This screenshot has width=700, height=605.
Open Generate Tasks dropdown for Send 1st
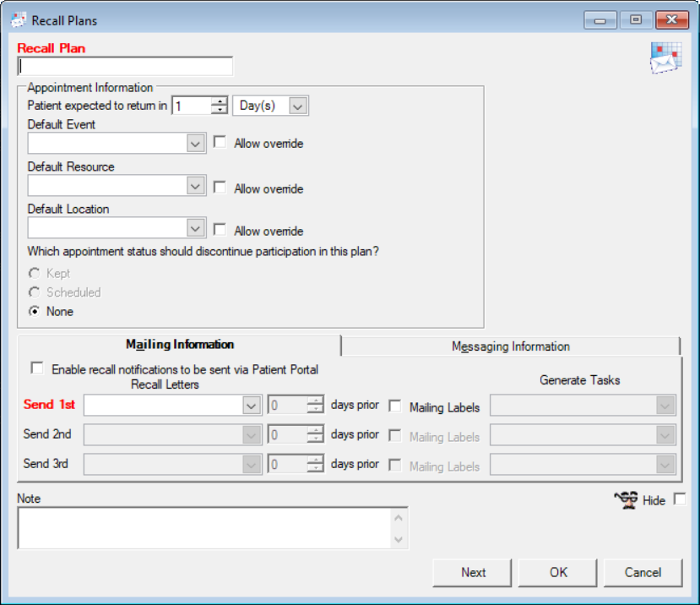coord(665,406)
